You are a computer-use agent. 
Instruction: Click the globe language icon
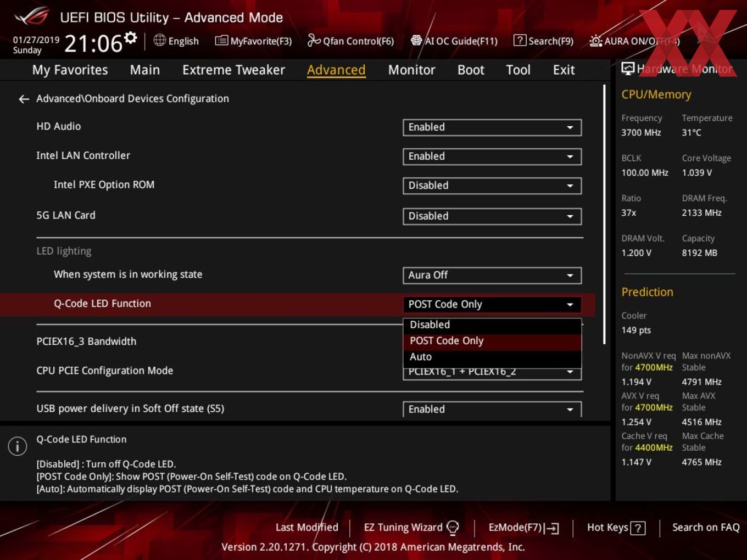click(159, 41)
